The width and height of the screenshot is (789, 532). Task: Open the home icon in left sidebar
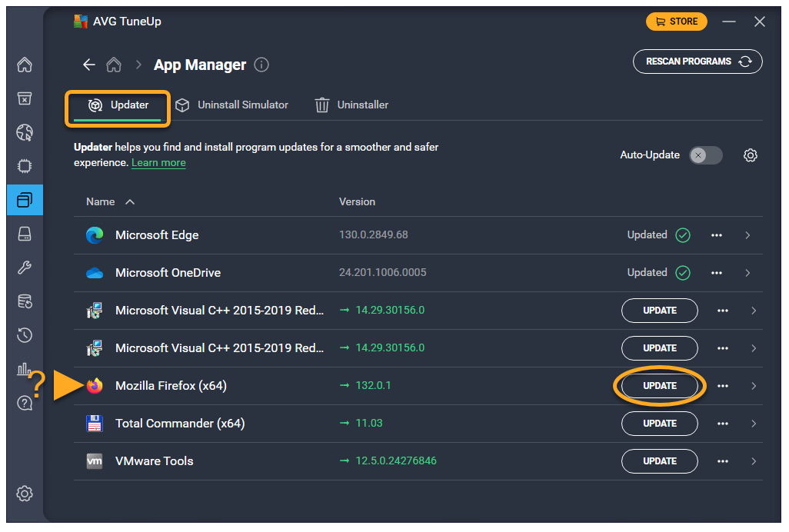(25, 65)
